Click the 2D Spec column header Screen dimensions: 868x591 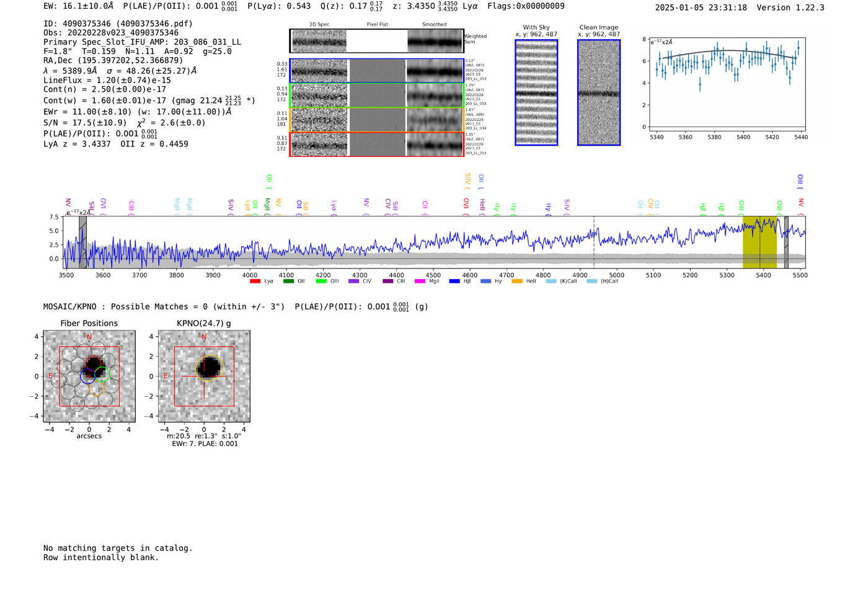tap(319, 24)
